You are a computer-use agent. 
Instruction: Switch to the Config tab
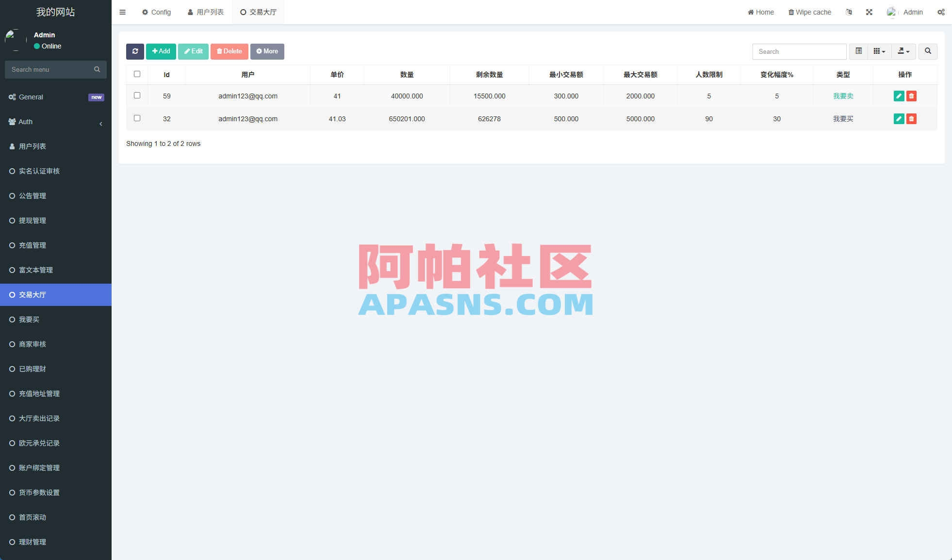click(x=156, y=12)
